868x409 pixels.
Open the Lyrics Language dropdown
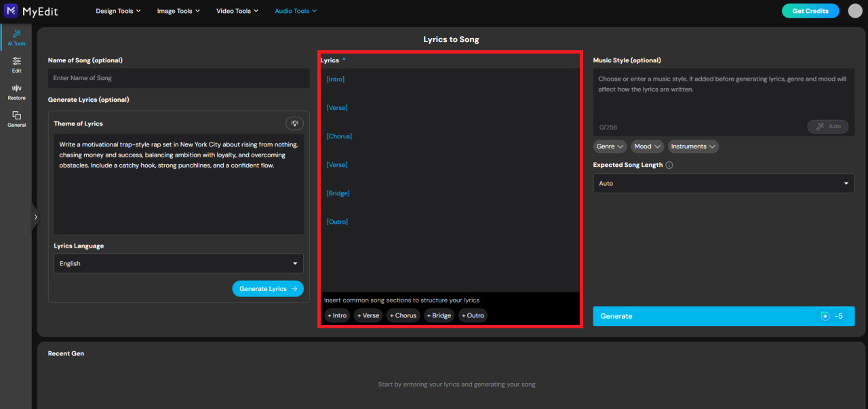pyautogui.click(x=178, y=263)
